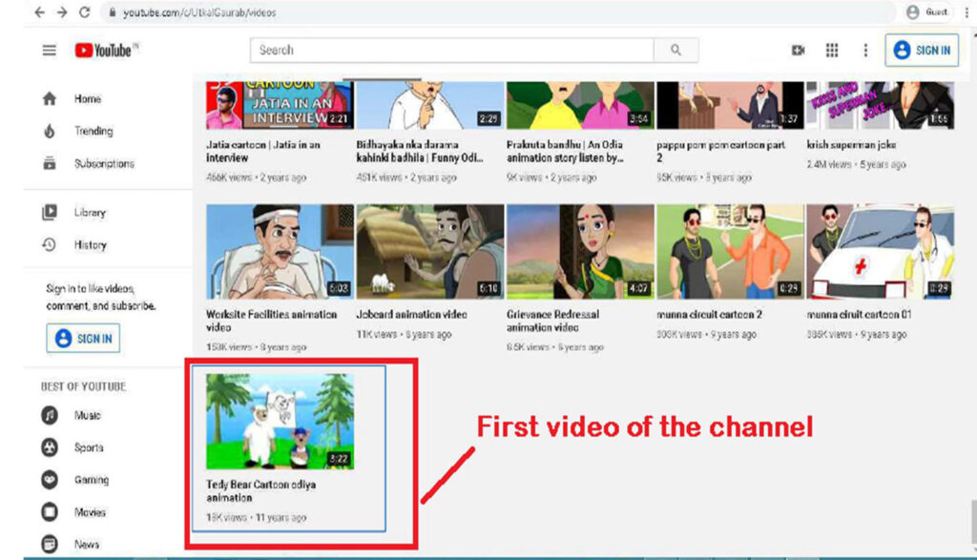Open browser's three-dot menu
This screenshot has width=977, height=560.
966,12
